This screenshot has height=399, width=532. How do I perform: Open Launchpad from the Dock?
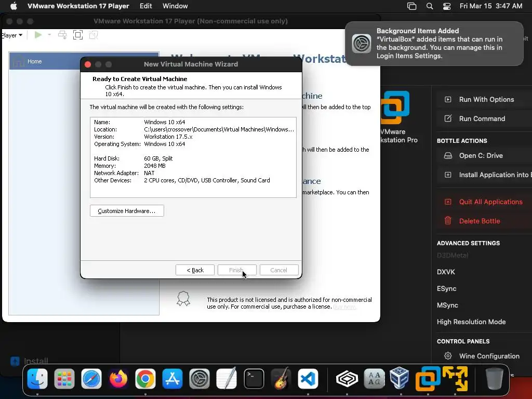pyautogui.click(x=64, y=379)
